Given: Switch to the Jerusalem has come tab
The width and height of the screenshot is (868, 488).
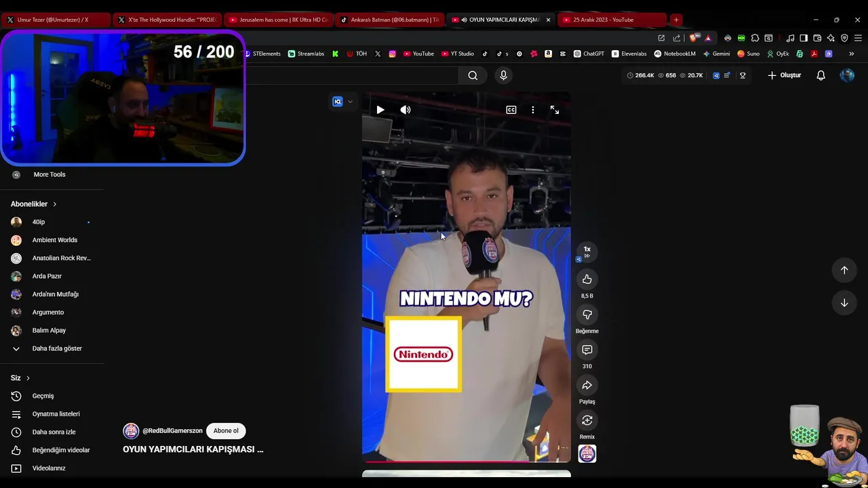Looking at the screenshot, I should click(x=278, y=20).
